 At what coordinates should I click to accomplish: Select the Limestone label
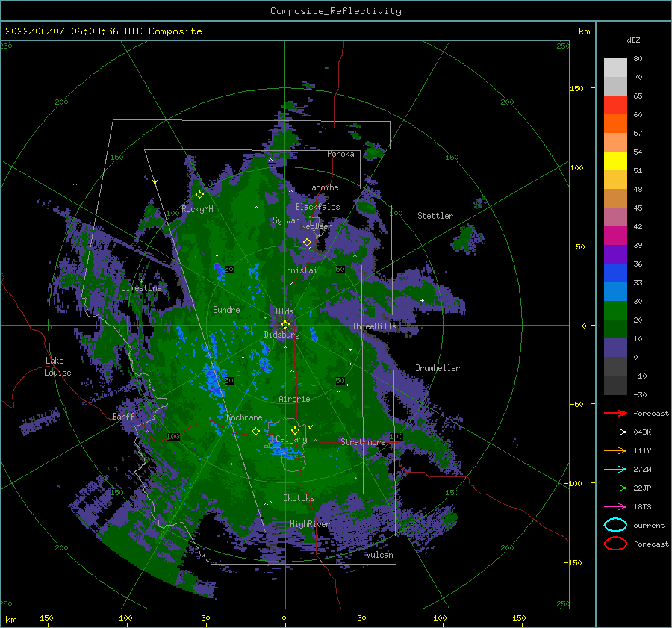coord(141,288)
